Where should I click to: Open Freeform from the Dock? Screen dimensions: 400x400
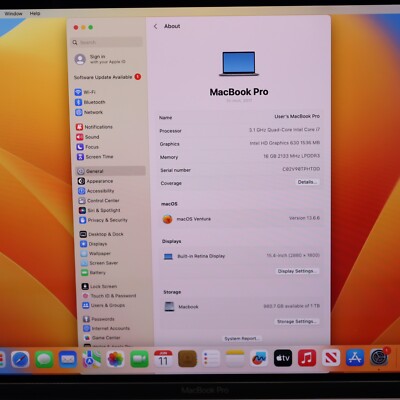tap(259, 359)
